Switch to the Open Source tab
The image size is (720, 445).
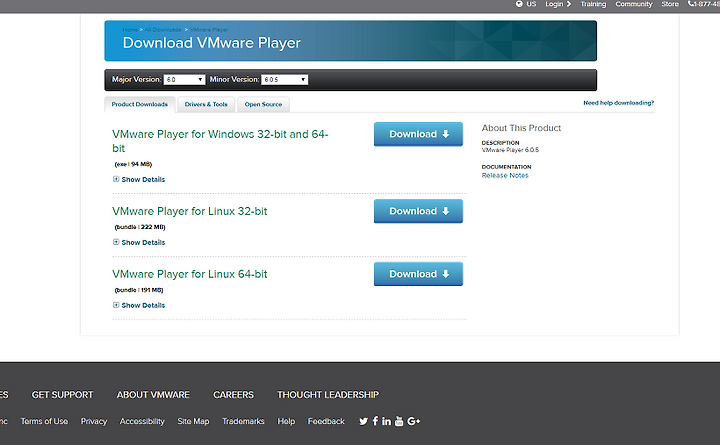(263, 104)
